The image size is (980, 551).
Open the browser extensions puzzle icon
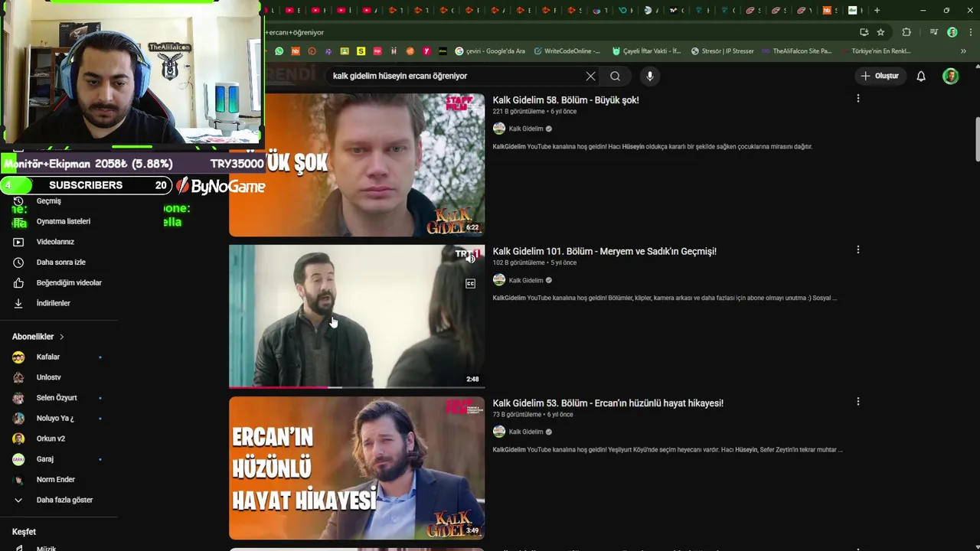pyautogui.click(x=906, y=32)
